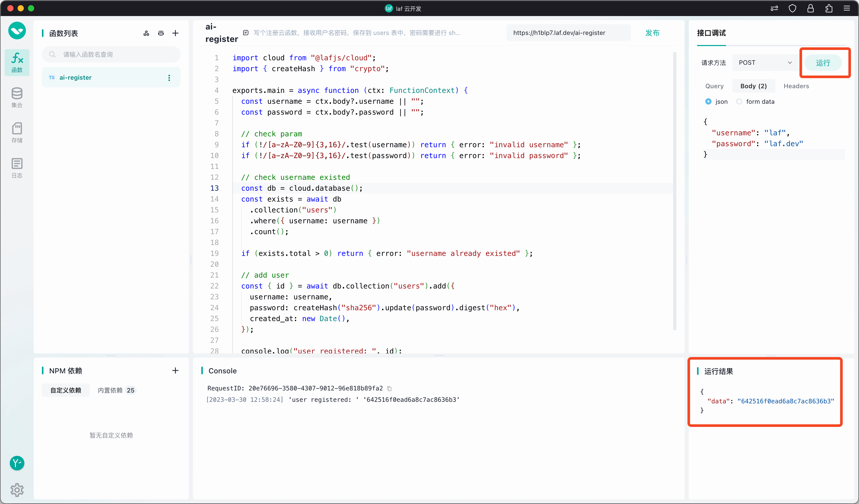
Task: Copy the RequestID in Console
Action: (390, 389)
